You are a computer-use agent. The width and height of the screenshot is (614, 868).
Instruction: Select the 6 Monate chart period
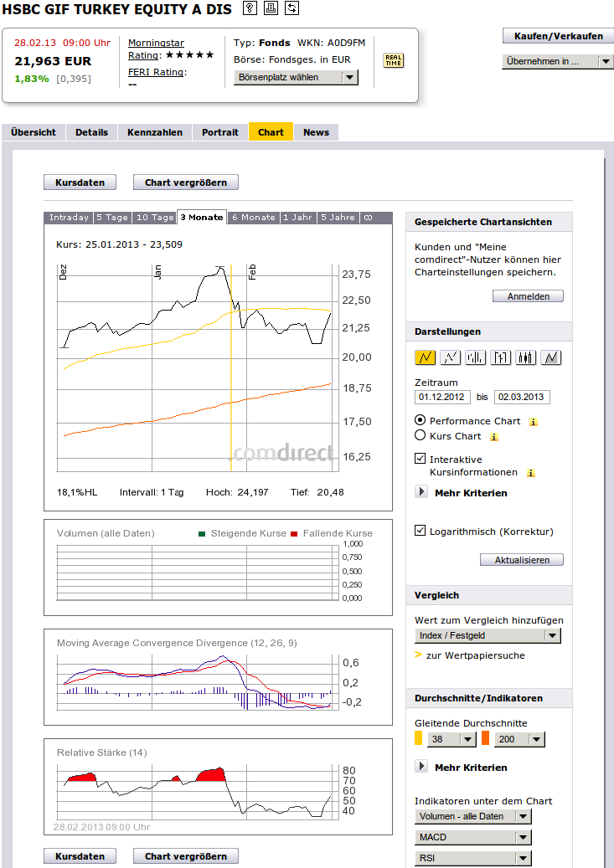(253, 218)
